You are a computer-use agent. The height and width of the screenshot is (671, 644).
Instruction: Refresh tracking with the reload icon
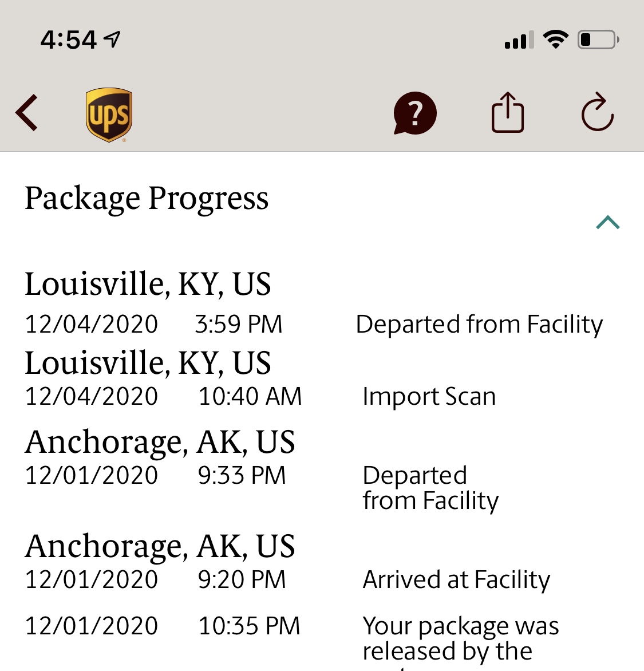click(x=598, y=112)
